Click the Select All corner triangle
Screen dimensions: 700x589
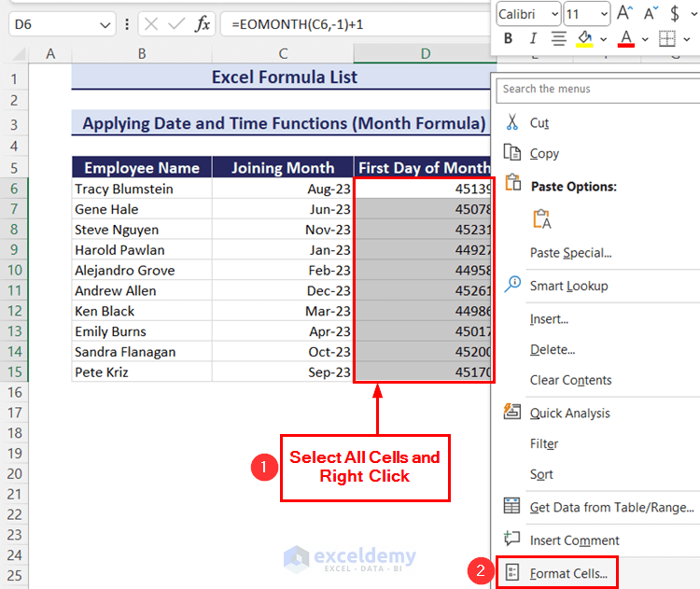[20, 54]
